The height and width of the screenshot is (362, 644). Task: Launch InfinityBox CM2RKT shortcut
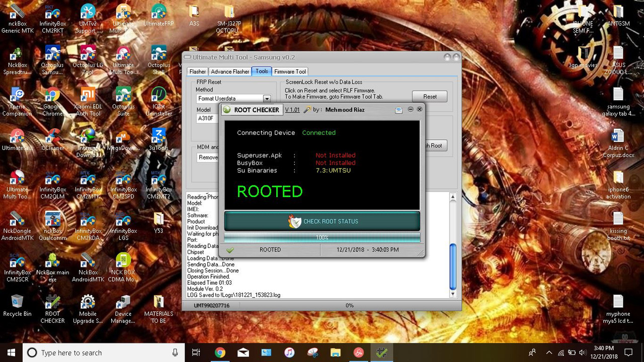52,19
